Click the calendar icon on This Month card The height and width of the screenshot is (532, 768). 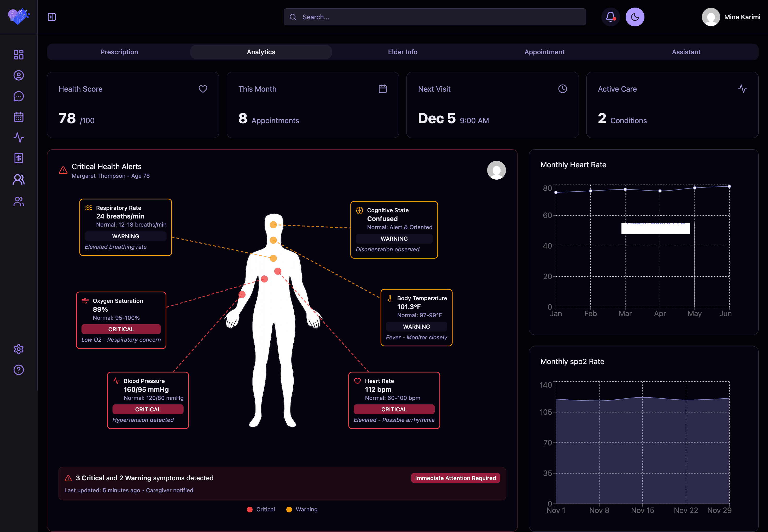383,89
